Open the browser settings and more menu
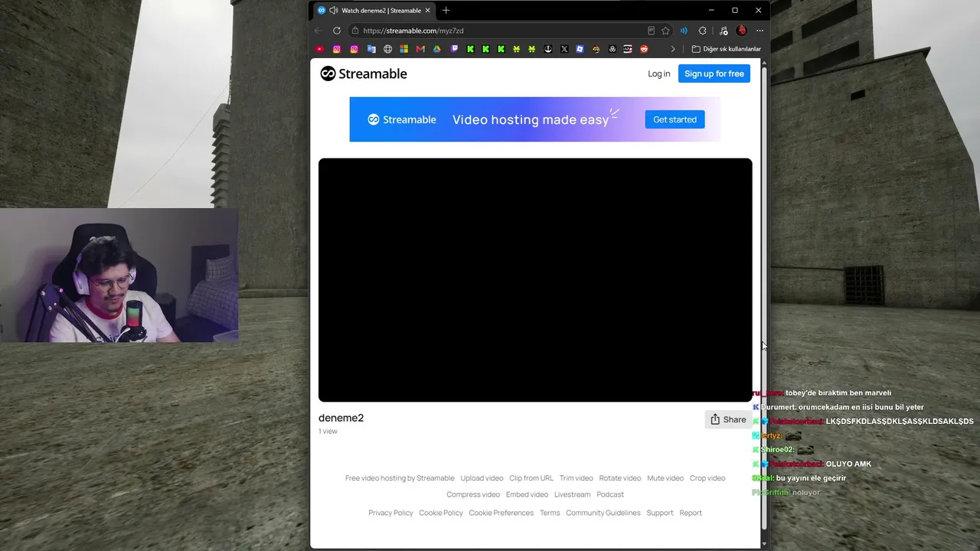 click(759, 31)
